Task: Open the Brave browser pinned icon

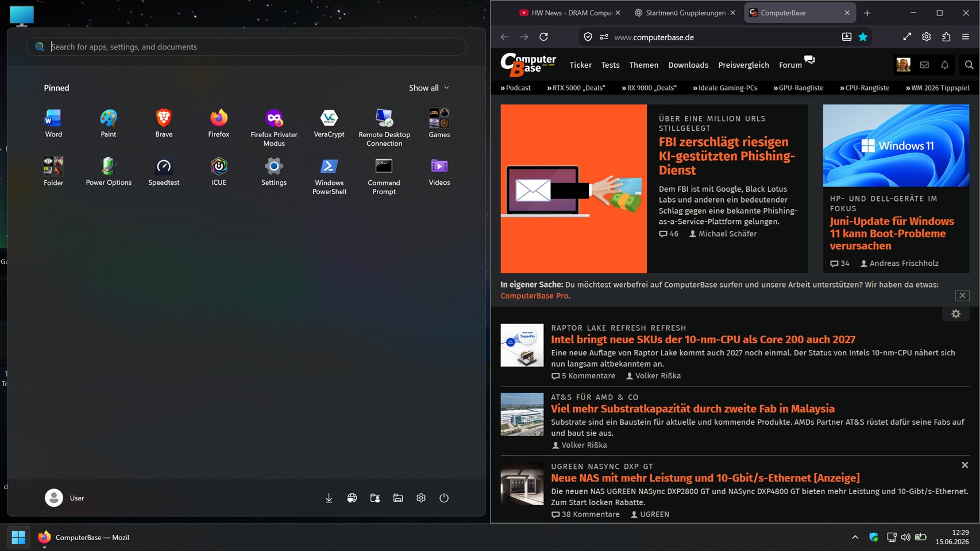Action: point(164,123)
